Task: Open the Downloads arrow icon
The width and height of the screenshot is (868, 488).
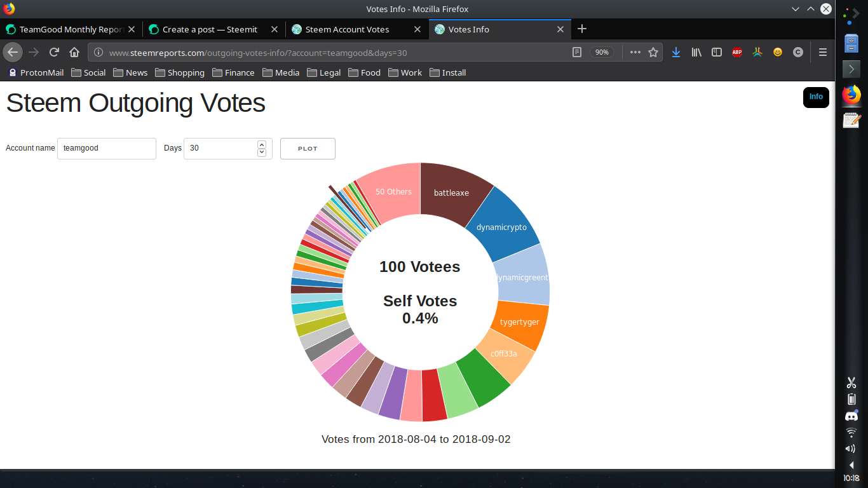Action: point(676,52)
